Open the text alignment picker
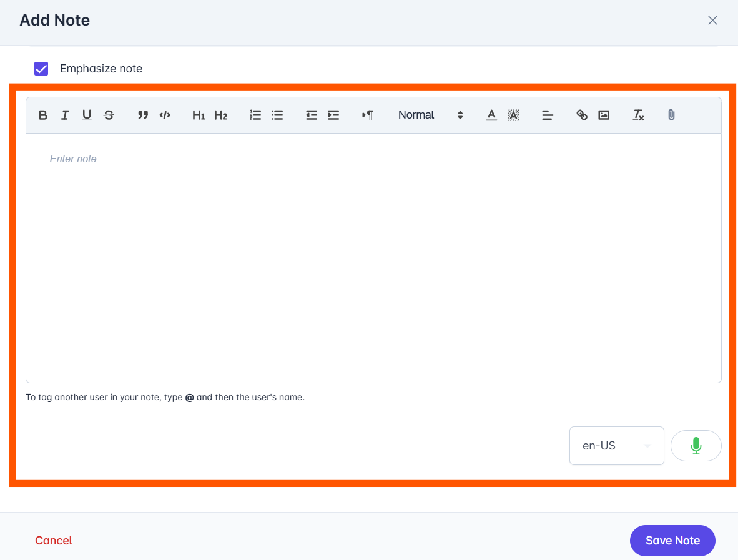 coord(548,115)
